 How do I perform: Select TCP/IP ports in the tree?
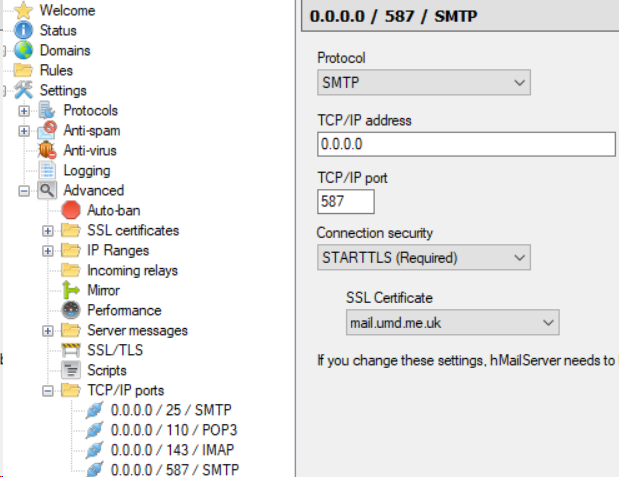click(x=126, y=390)
